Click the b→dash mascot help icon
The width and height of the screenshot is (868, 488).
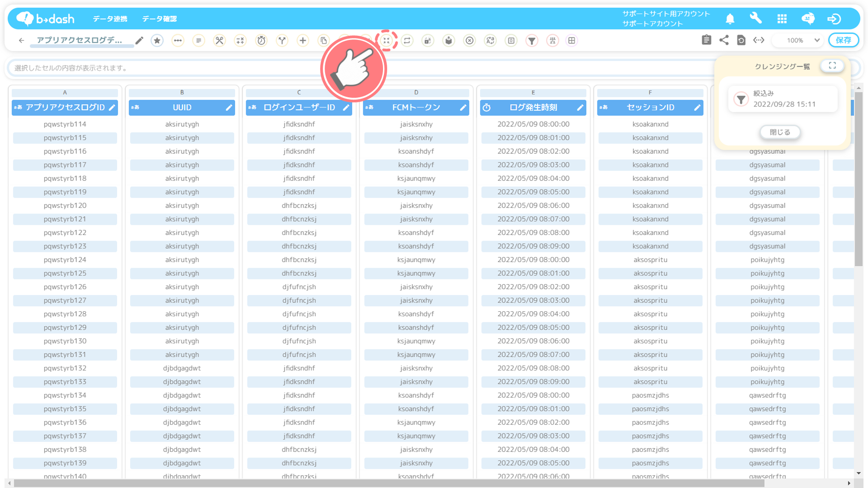808,18
